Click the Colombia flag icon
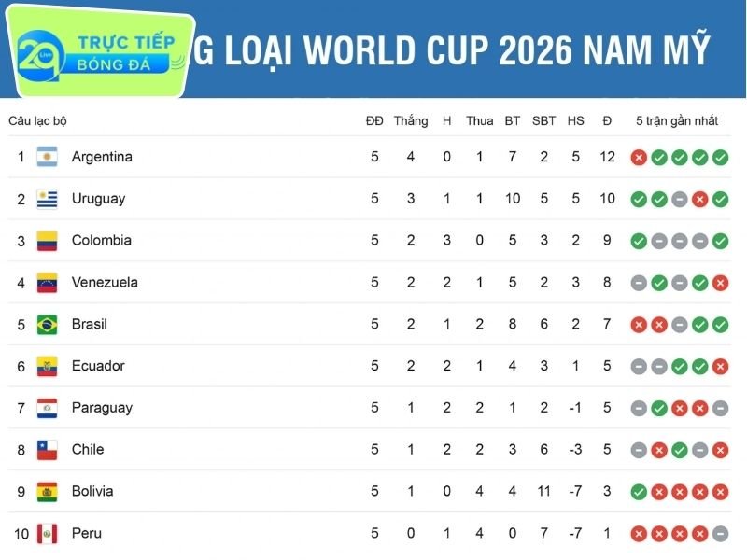747x560 pixels. (48, 241)
